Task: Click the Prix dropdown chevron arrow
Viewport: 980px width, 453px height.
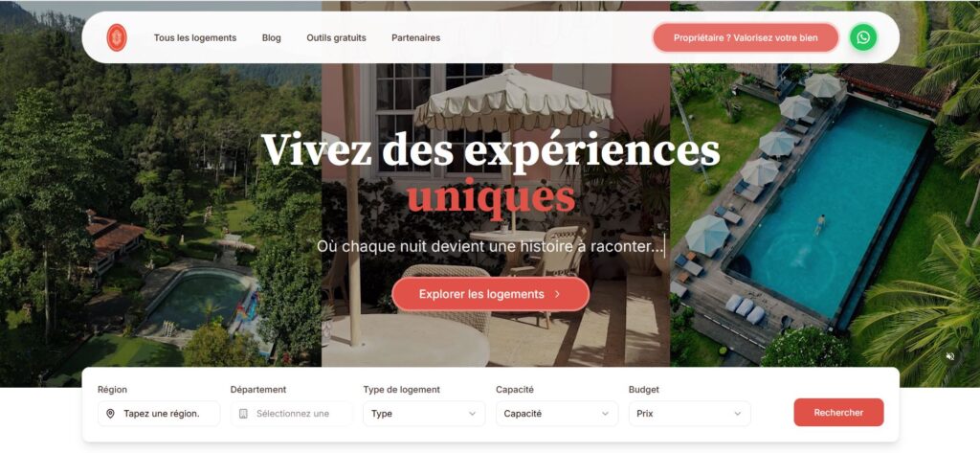Action: point(738,414)
